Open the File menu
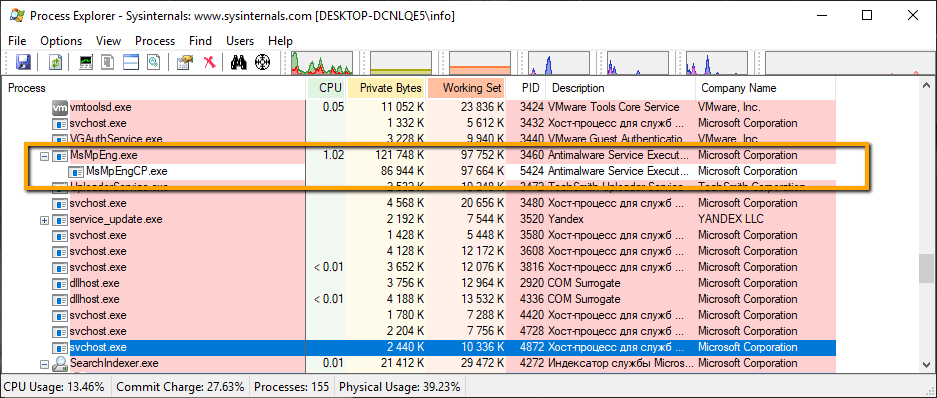This screenshot has width=937, height=398. 17,41
